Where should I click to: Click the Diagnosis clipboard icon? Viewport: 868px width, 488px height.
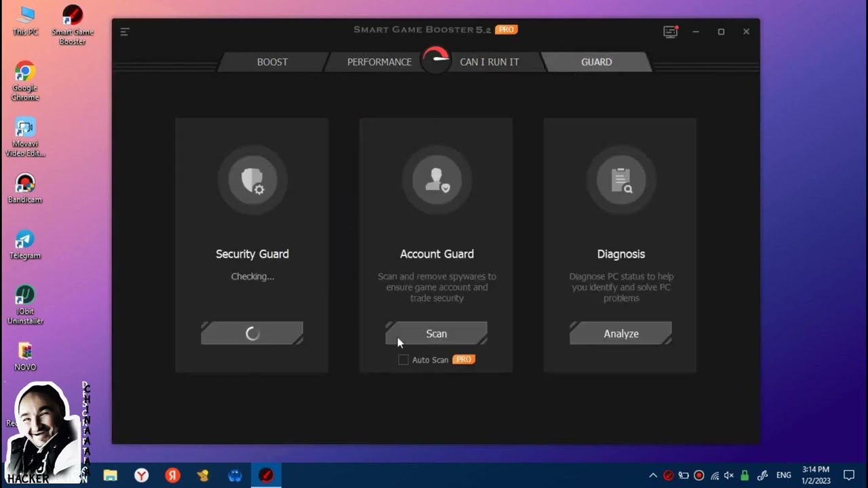tap(621, 180)
